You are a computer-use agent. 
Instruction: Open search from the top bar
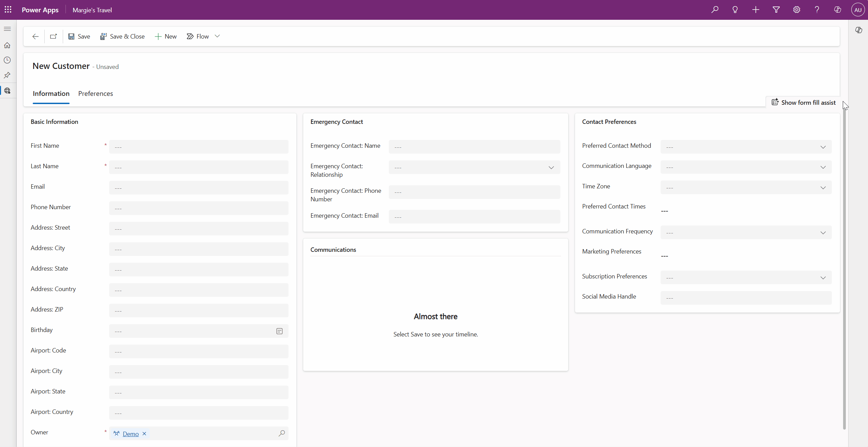pyautogui.click(x=715, y=10)
